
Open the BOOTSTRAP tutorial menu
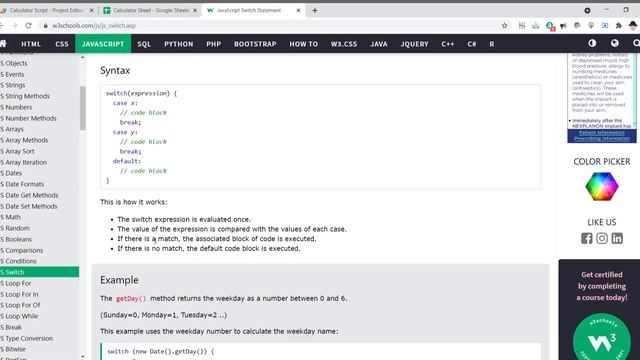(255, 44)
